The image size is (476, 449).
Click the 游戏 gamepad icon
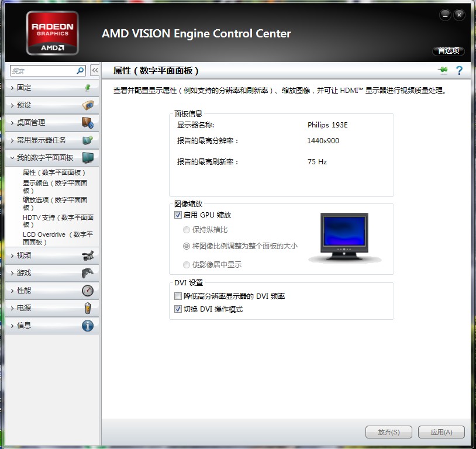(88, 273)
